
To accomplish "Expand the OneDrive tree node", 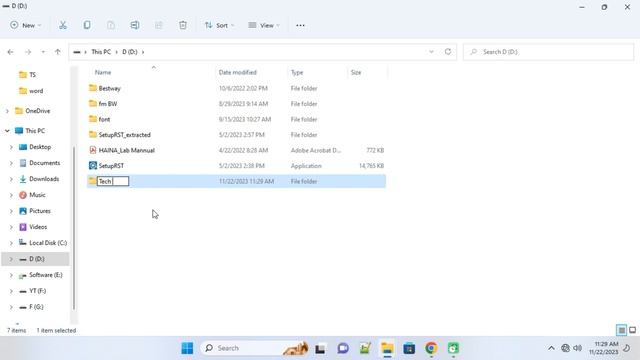I will [7, 111].
